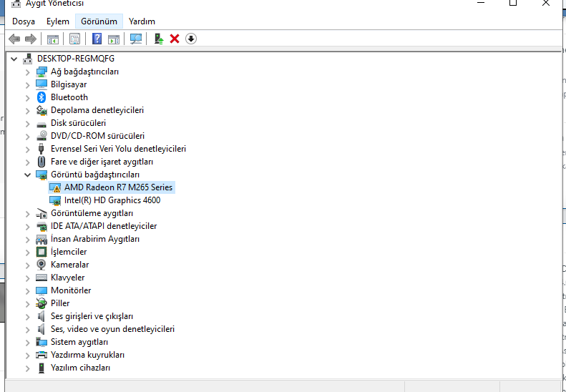The width and height of the screenshot is (566, 392).
Task: Select Intel(R) HD Graphics 4600 text
Action: [112, 200]
